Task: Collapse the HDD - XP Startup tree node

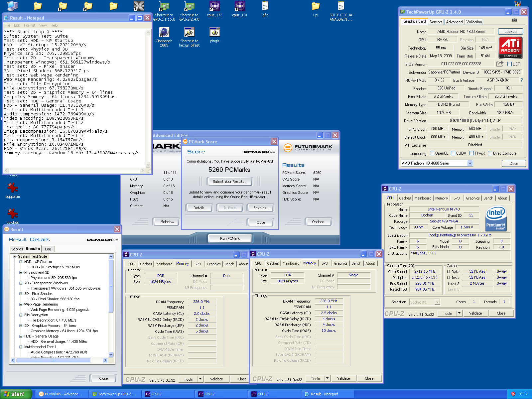Action: (x=21, y=262)
